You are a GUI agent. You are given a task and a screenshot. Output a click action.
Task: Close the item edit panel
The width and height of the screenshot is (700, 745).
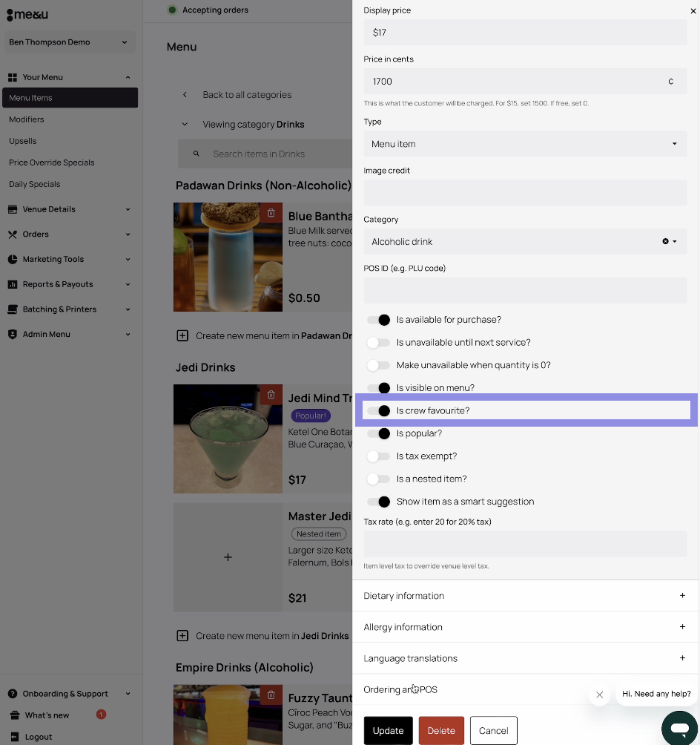coord(693,11)
